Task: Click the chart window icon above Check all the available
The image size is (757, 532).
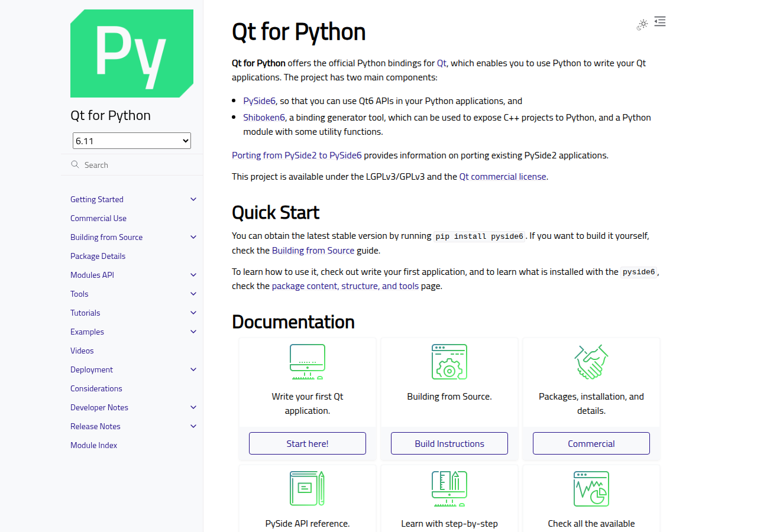Action: pos(591,489)
